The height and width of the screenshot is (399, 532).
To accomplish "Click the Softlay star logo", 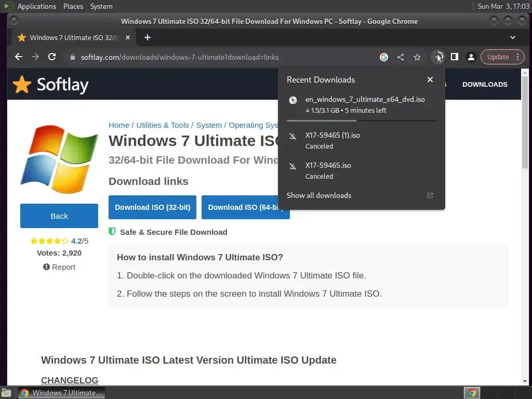I will 22,84.
